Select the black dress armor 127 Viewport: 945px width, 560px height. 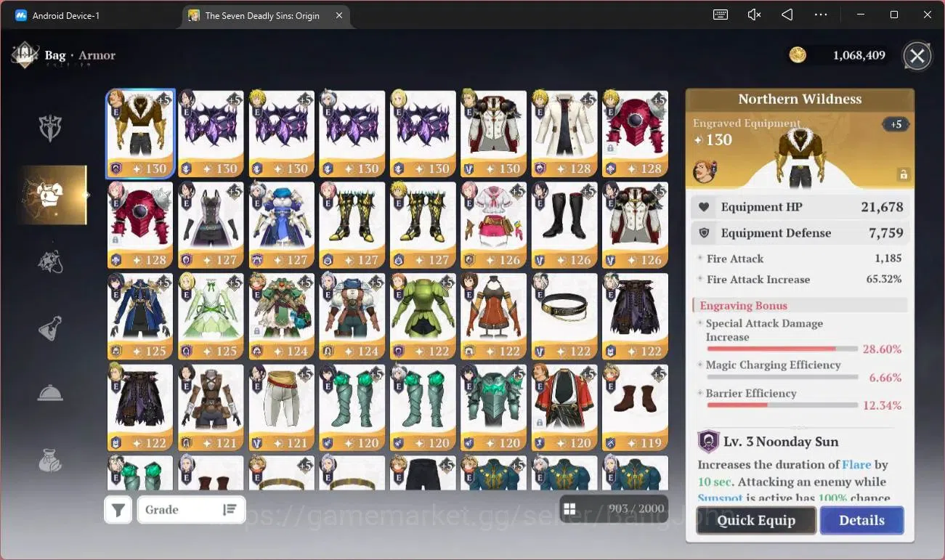pos(211,225)
